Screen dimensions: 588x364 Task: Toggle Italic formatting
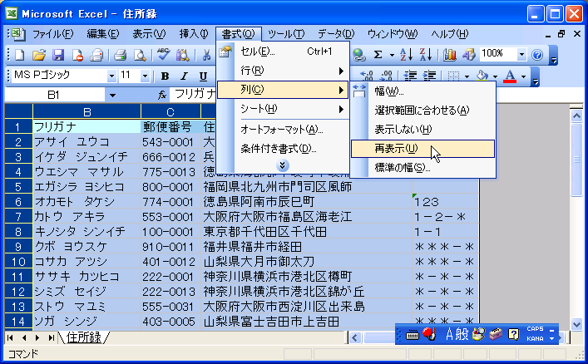(x=184, y=76)
